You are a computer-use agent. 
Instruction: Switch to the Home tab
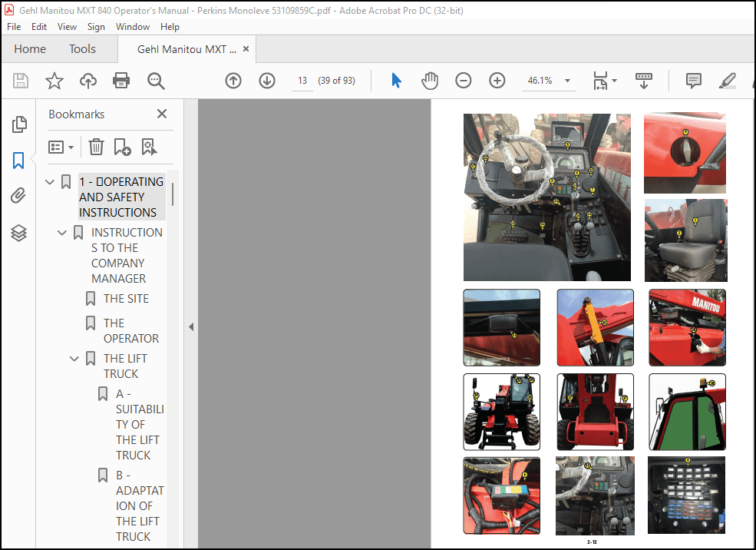click(x=30, y=48)
